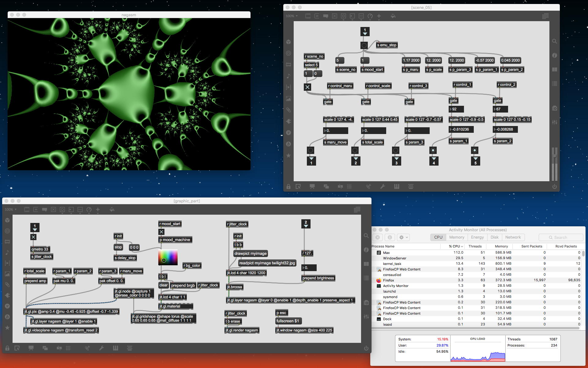Click the snapshot camera icon in scene_05 sidebar
The image size is (588, 368).
point(555,108)
